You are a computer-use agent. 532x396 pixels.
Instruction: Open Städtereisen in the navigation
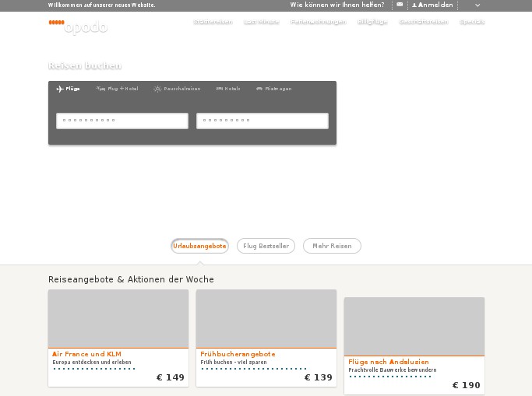click(213, 22)
